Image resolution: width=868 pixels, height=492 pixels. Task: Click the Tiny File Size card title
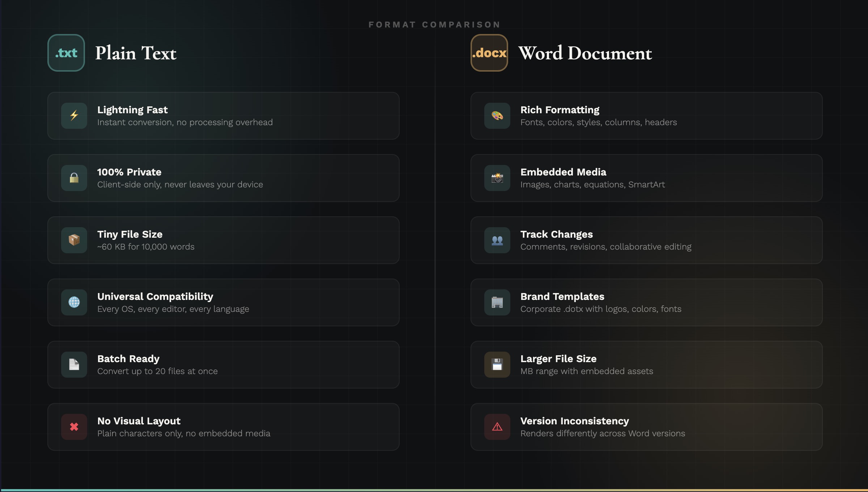pos(130,234)
